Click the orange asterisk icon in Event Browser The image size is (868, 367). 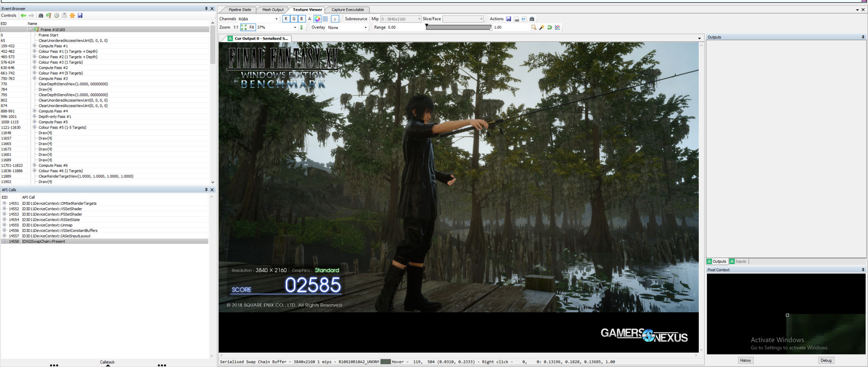click(72, 15)
